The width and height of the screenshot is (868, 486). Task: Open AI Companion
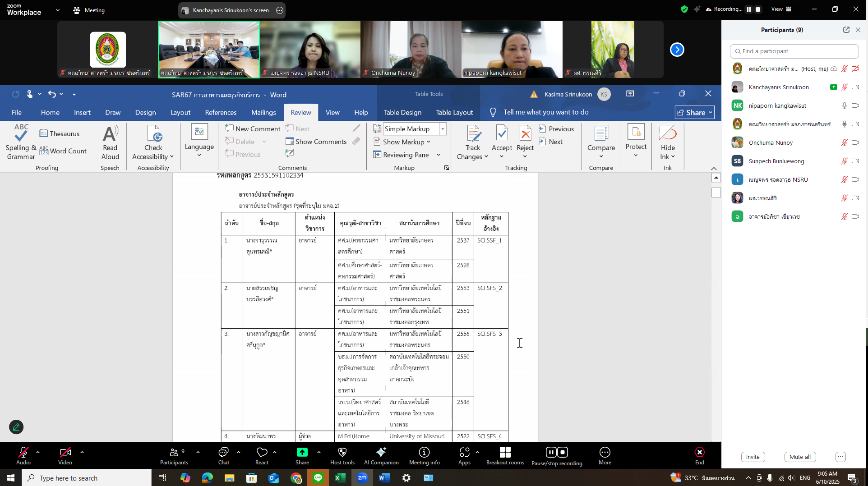click(381, 455)
